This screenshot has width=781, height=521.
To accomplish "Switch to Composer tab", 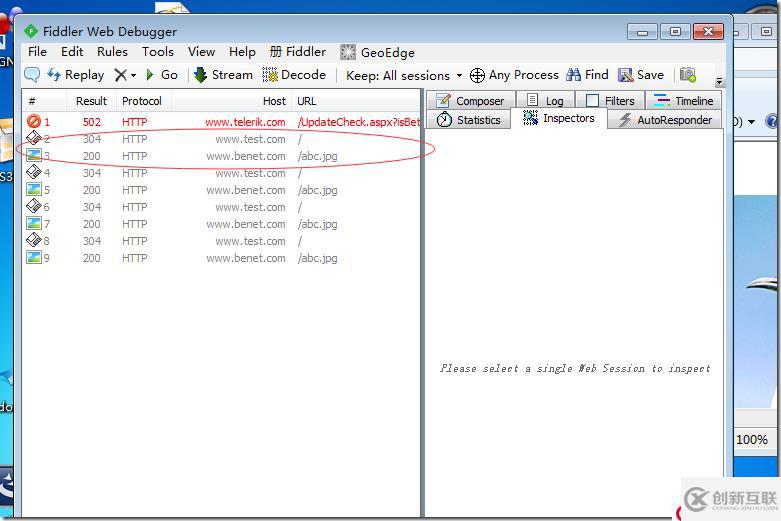I will (471, 101).
